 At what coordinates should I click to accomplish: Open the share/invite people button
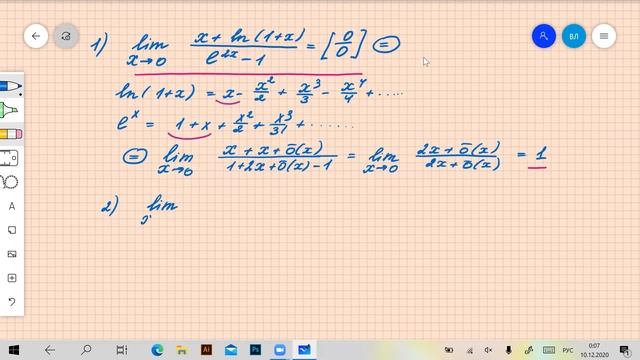[544, 36]
